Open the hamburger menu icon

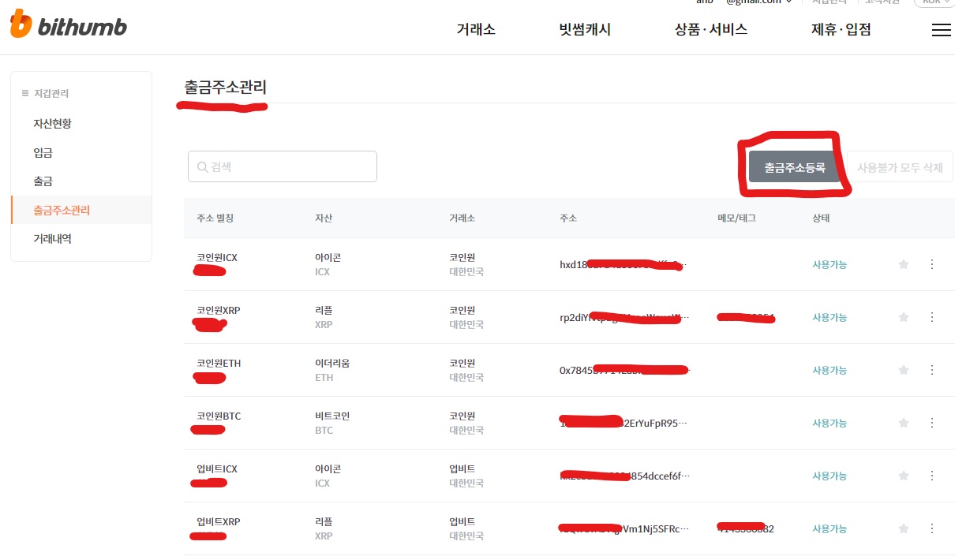coord(941,30)
